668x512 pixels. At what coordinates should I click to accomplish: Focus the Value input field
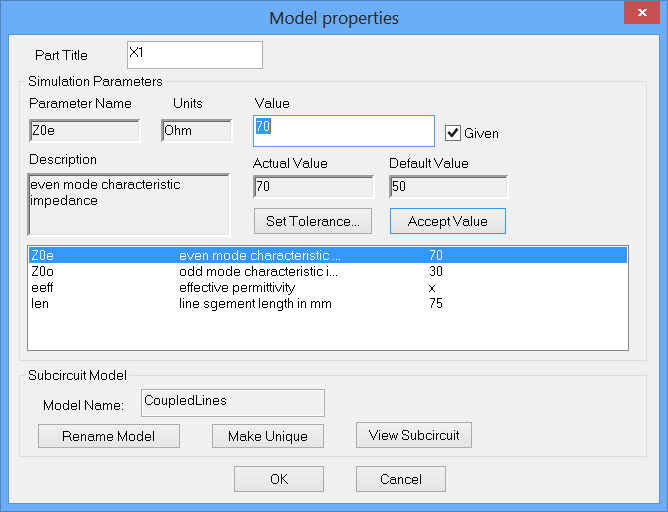click(344, 131)
